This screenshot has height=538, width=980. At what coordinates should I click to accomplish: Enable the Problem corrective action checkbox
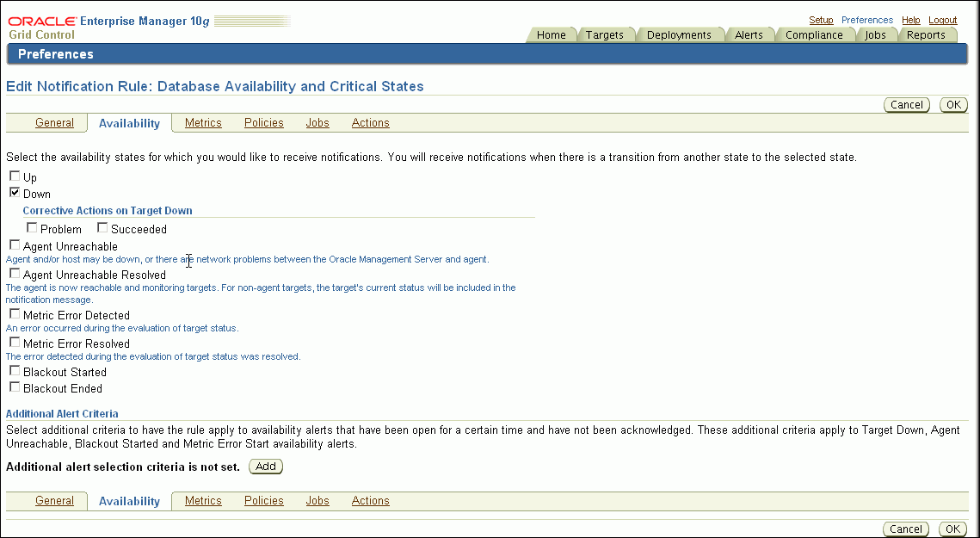click(33, 228)
